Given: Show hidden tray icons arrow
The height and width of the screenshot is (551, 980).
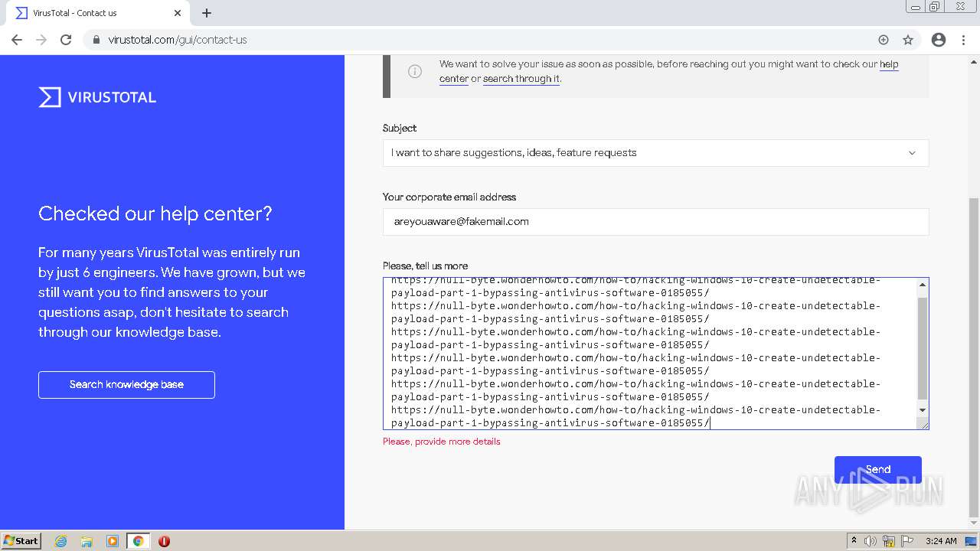Looking at the screenshot, I should 854,541.
